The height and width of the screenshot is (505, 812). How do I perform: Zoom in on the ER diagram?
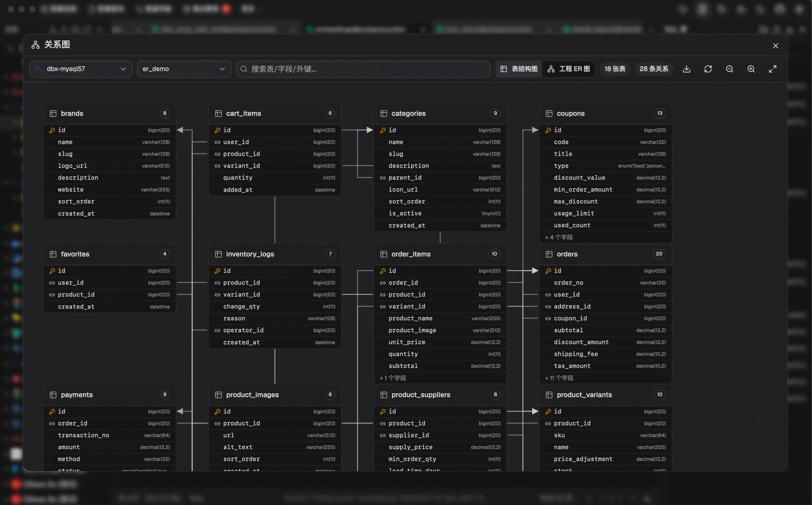pos(751,69)
